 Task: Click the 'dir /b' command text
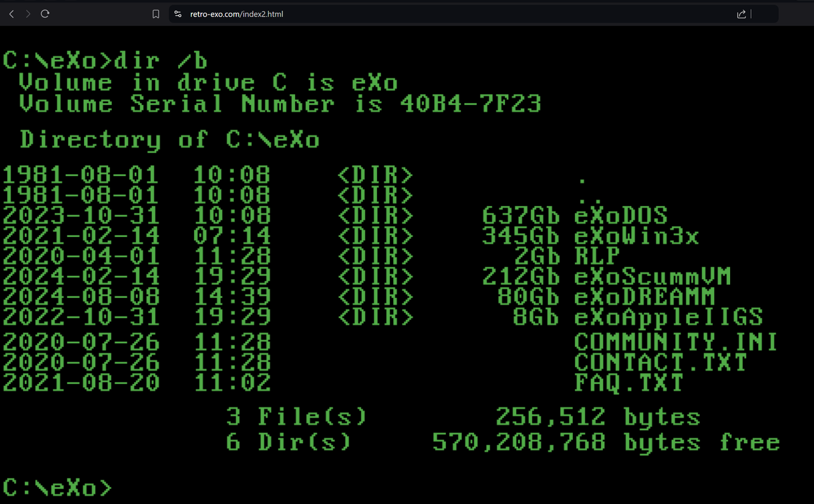click(x=161, y=60)
